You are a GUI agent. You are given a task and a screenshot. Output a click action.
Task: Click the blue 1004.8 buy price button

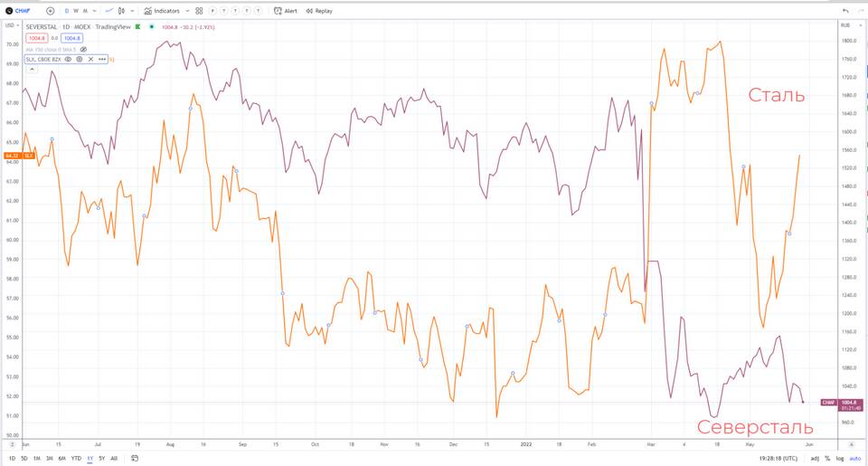tap(72, 38)
